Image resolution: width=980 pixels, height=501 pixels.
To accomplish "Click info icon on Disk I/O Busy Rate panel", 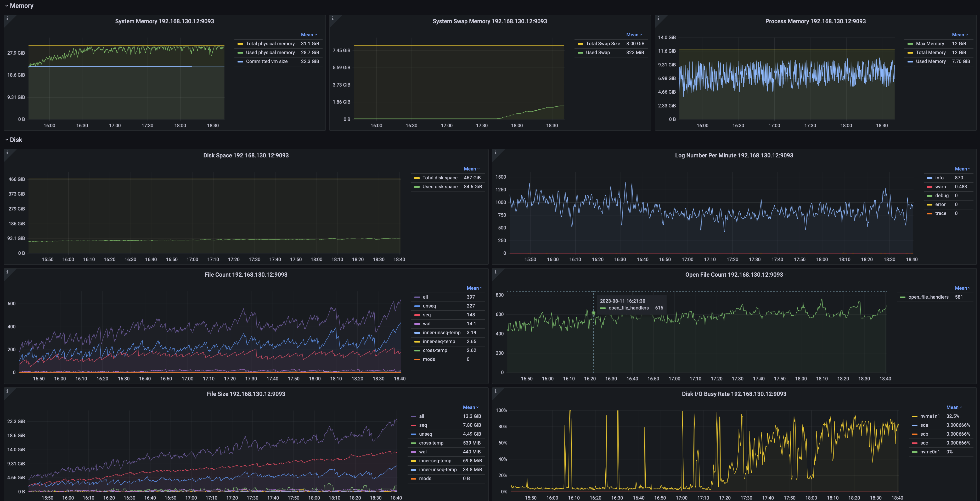I will click(x=495, y=391).
